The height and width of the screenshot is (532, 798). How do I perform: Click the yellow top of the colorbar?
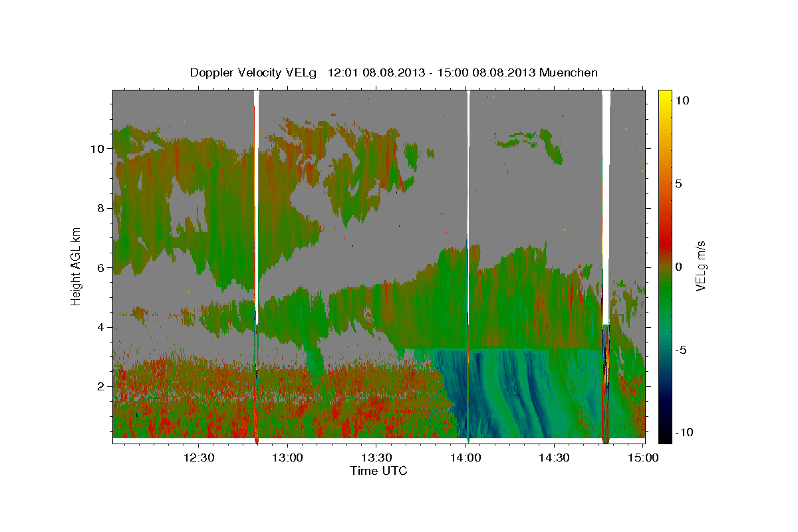665,96
